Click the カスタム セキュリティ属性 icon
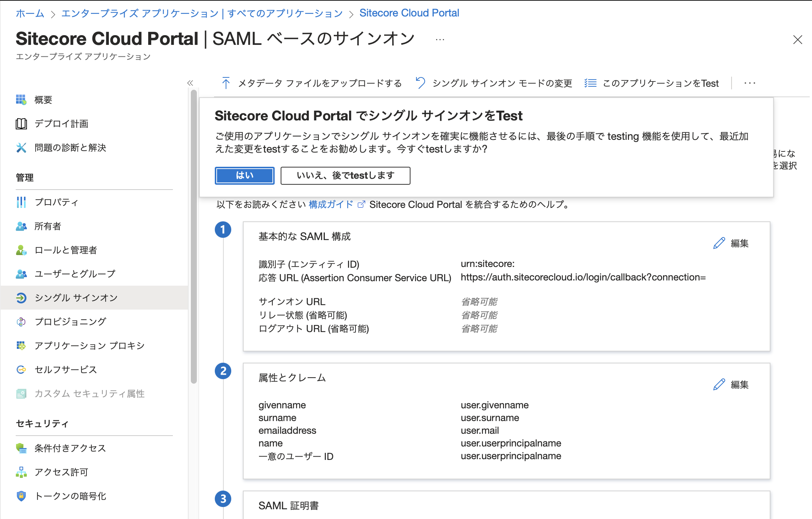812x519 pixels. (21, 394)
